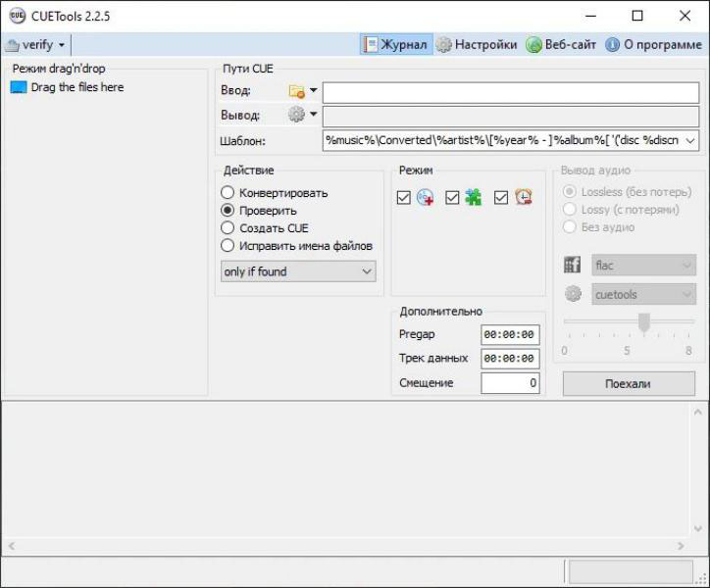Click the Вывод output path field
710x588 pixels.
tap(511, 117)
